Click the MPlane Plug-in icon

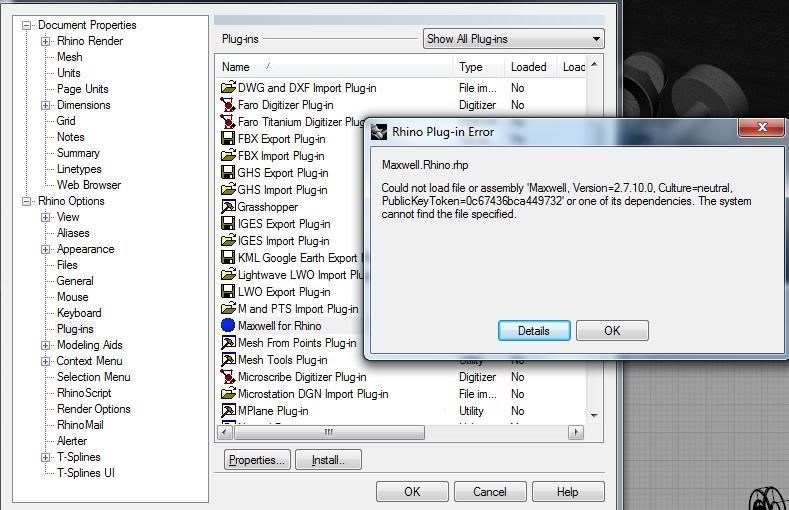pos(228,410)
